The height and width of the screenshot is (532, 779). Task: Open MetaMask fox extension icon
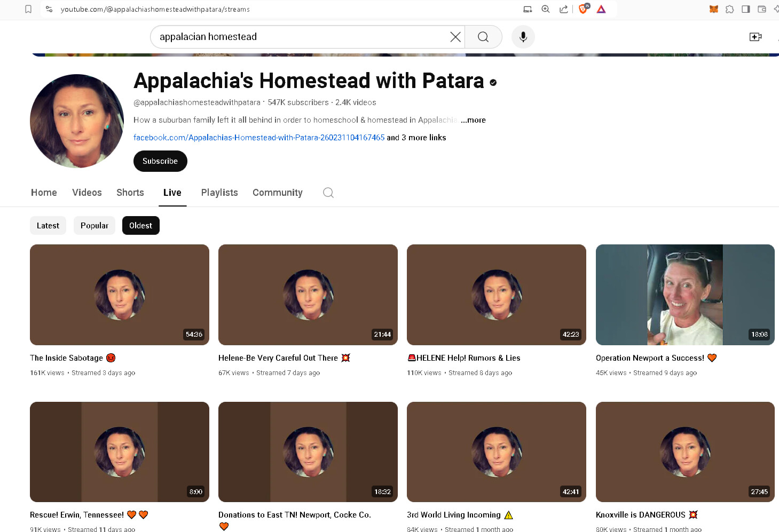tap(713, 9)
